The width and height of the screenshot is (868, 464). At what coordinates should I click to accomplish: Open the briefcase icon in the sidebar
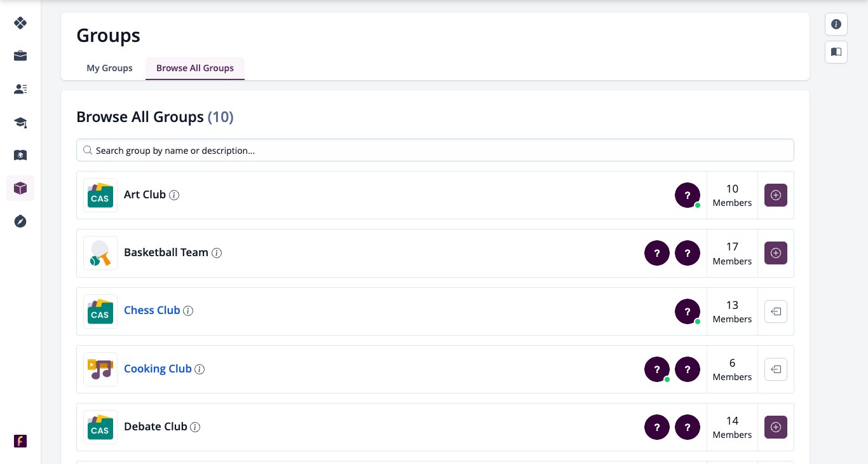[x=20, y=56]
